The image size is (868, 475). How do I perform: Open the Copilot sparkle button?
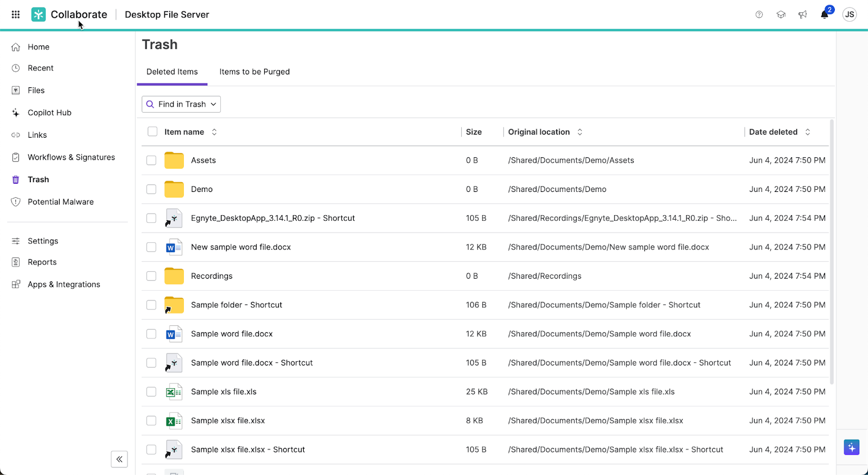pos(851,447)
